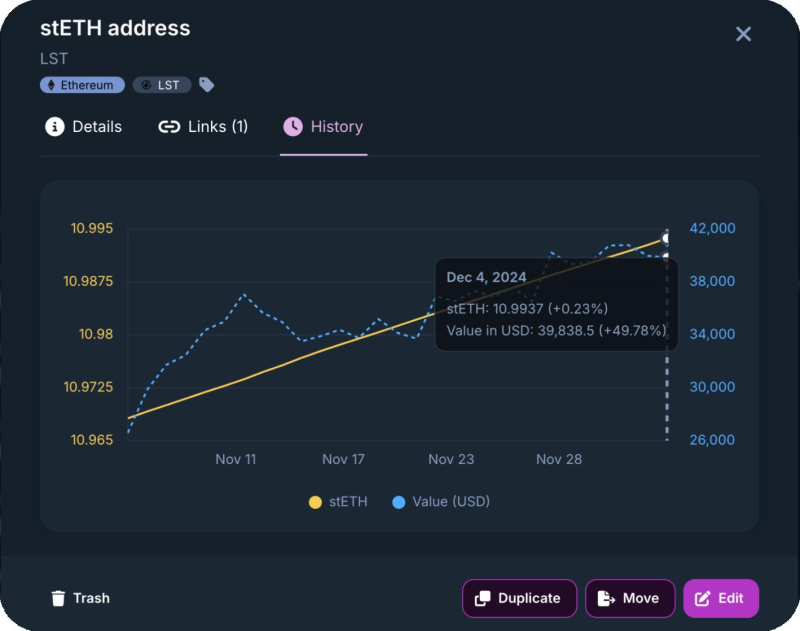Click the 10.995 stETH axis value
800x631 pixels.
(92, 228)
